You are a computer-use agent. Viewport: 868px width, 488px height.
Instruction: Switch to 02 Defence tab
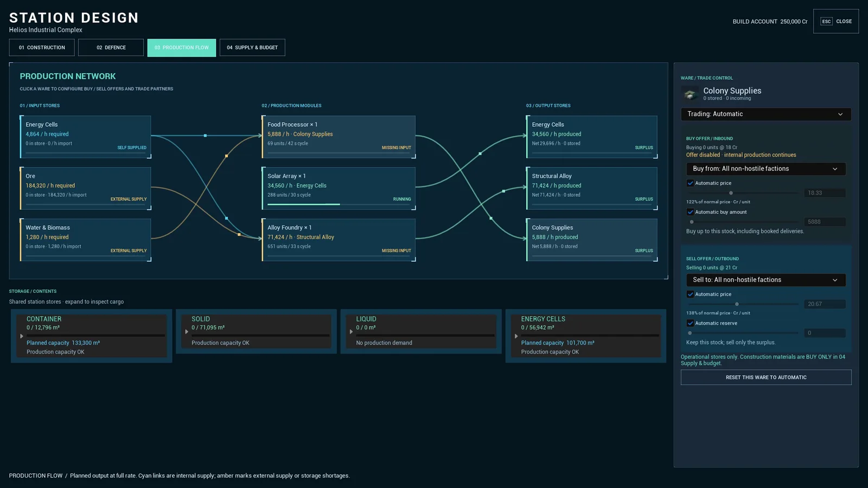pos(111,48)
